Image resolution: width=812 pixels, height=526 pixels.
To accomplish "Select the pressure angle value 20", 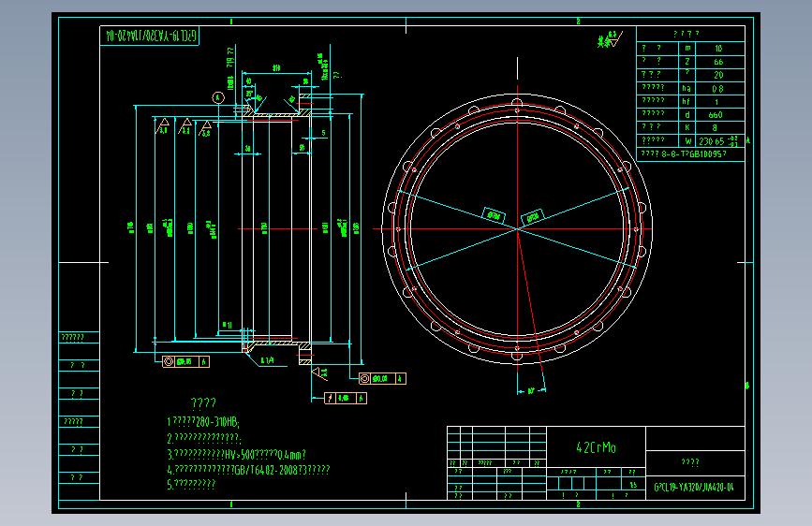I will point(719,75).
